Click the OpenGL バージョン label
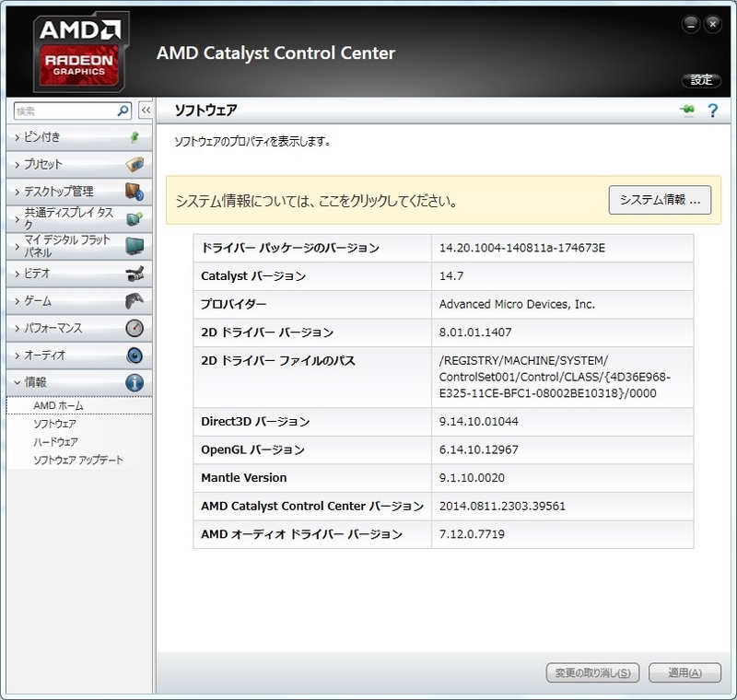 point(252,449)
